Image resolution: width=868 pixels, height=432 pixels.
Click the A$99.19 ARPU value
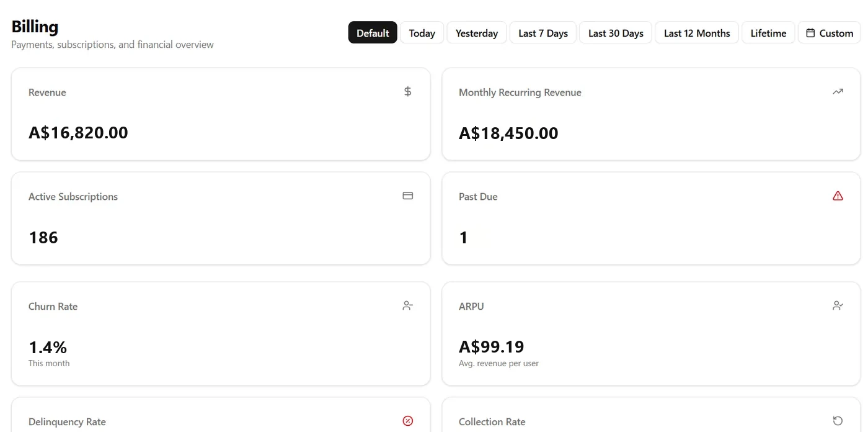pos(492,346)
